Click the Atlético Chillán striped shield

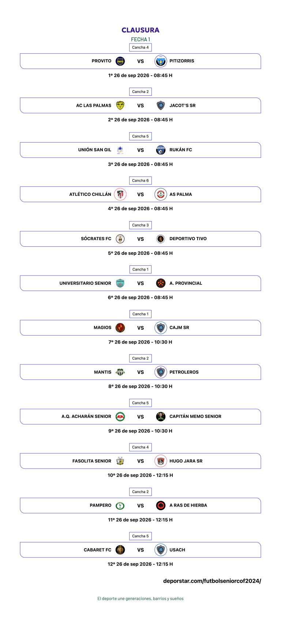[x=120, y=194]
